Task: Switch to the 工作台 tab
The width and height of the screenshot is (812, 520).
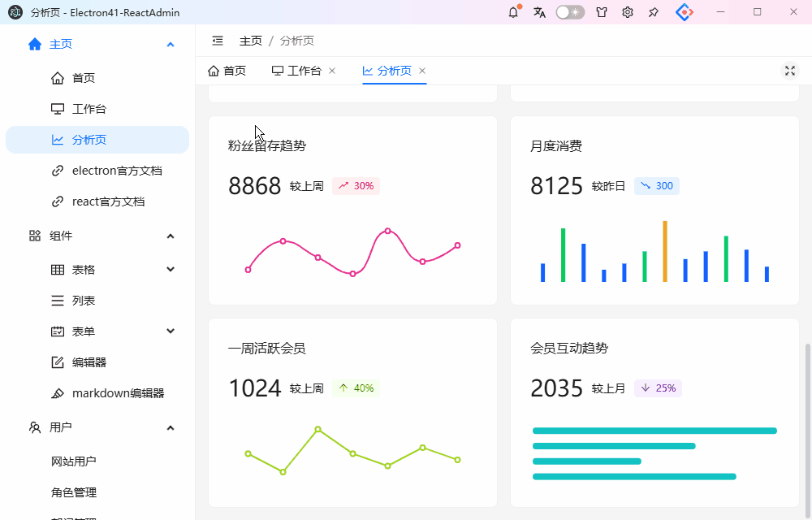Action: click(296, 71)
